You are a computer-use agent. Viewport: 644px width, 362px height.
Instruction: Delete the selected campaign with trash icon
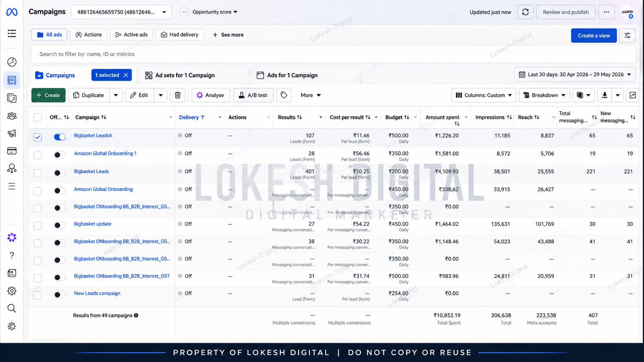point(178,95)
